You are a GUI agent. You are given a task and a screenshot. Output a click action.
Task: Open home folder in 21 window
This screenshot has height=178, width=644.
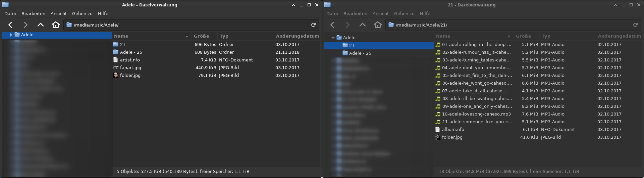[x=378, y=25]
